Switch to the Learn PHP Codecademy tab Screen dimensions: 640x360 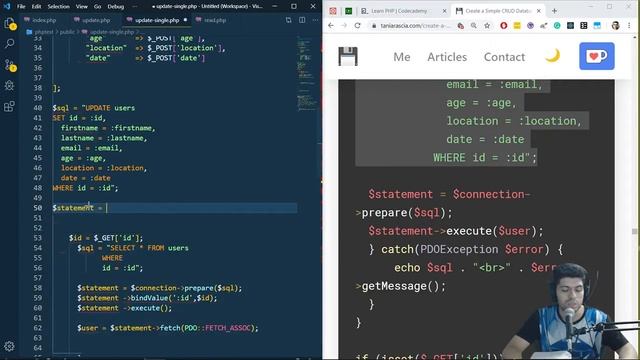[399, 11]
